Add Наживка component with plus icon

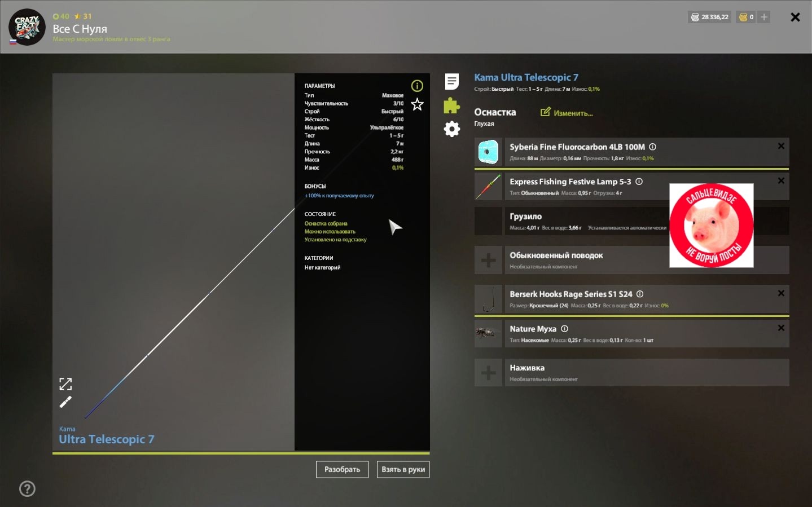coord(488,373)
